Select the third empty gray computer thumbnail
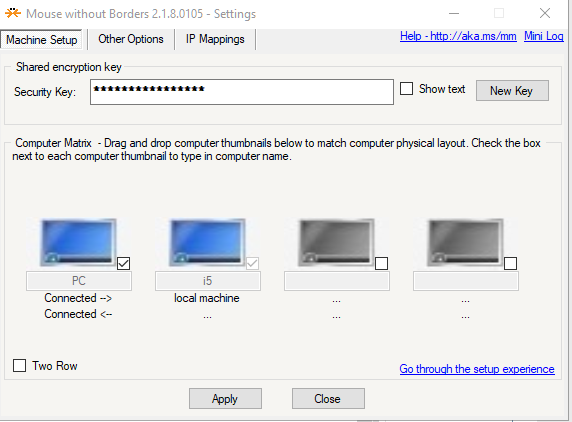This screenshot has height=422, width=572. click(336, 242)
